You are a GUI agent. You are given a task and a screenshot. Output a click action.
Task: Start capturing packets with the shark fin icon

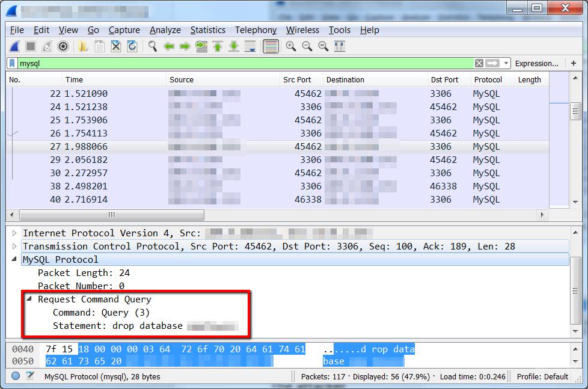tap(14, 46)
